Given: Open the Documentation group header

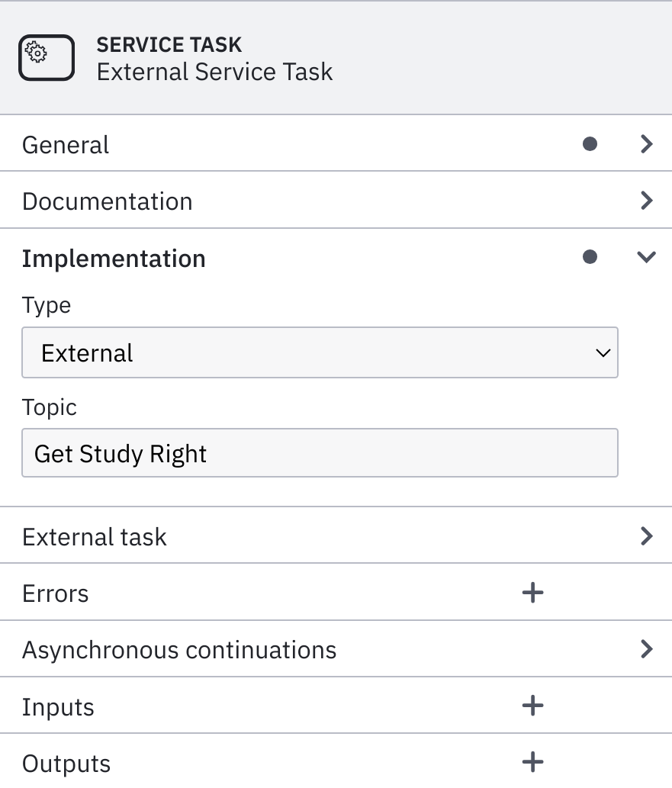Looking at the screenshot, I should click(336, 201).
